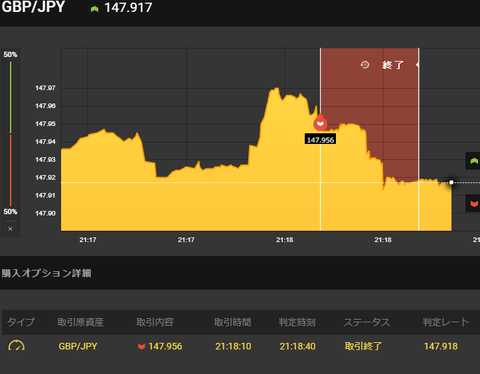Click the clock icon beside 終了
The image size is (480, 374).
click(365, 64)
